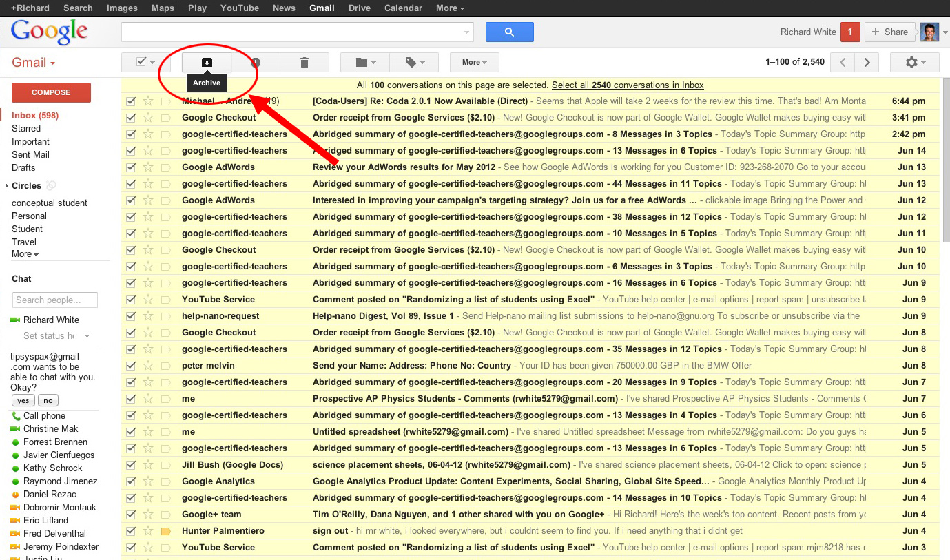Star the Google Analytics message
The image size is (950, 560).
[148, 481]
